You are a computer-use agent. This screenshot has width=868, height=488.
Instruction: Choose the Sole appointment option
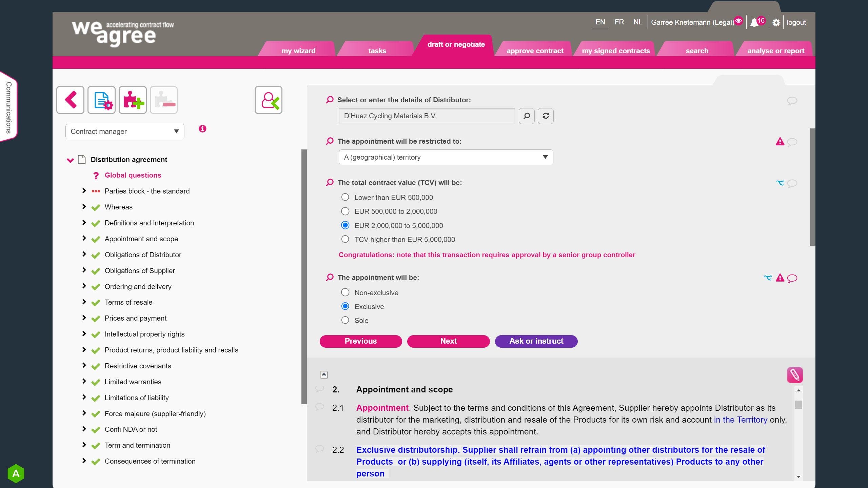345,320
